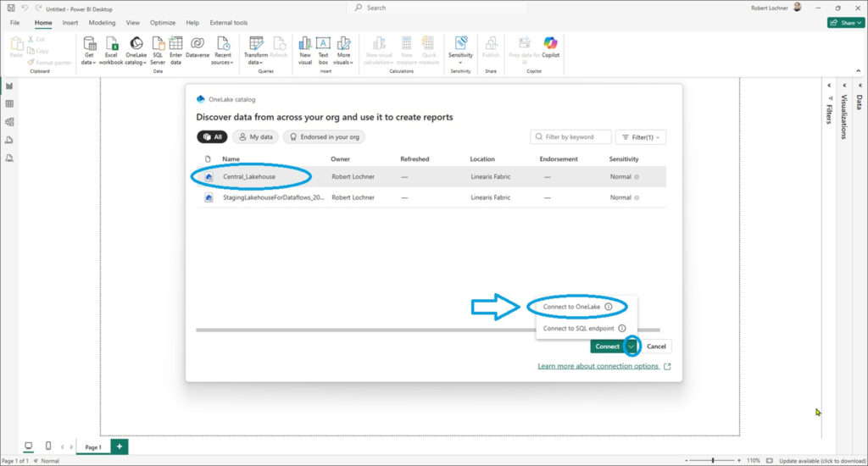This screenshot has width=868, height=466.
Task: Switch to Table view in left sidebar
Action: 9,103
